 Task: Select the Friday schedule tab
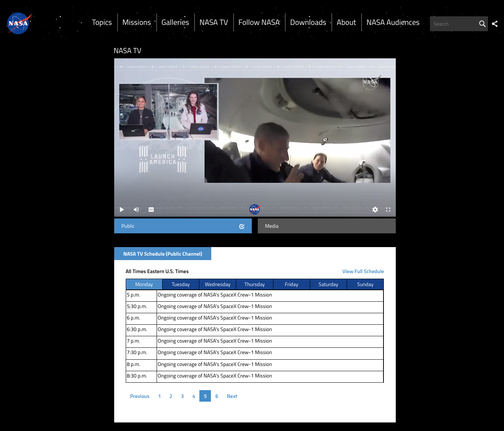click(x=292, y=284)
